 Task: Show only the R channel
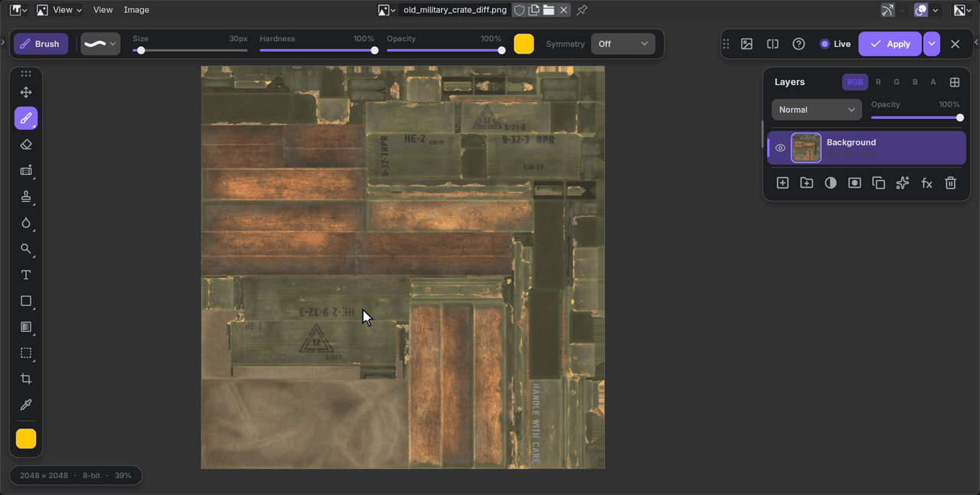878,82
